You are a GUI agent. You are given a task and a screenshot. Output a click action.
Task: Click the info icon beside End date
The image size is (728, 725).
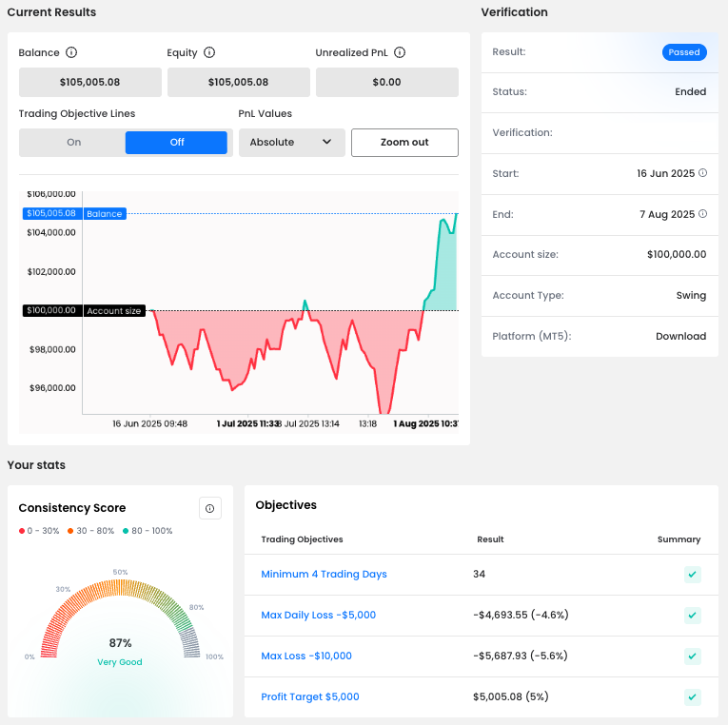703,214
